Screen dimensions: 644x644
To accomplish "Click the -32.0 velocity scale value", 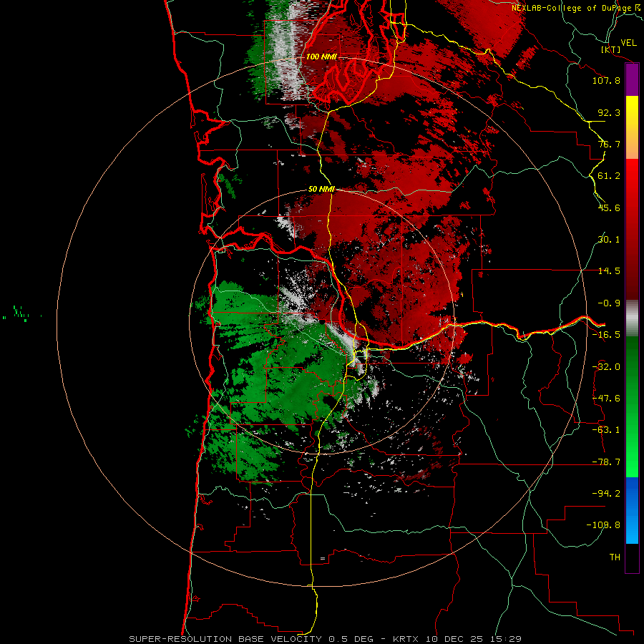I will tap(606, 367).
